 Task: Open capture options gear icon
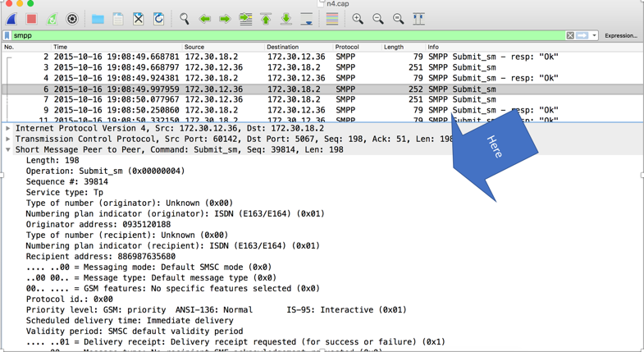click(72, 19)
